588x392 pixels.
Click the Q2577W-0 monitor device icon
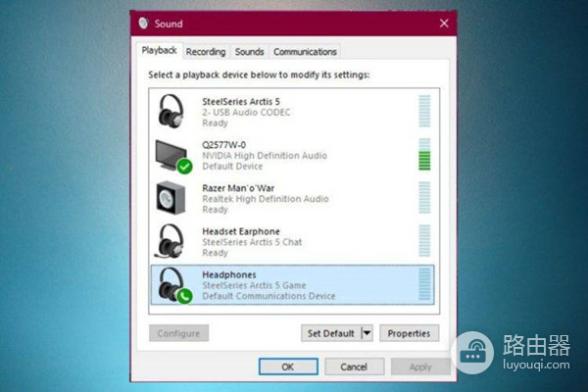pos(173,157)
